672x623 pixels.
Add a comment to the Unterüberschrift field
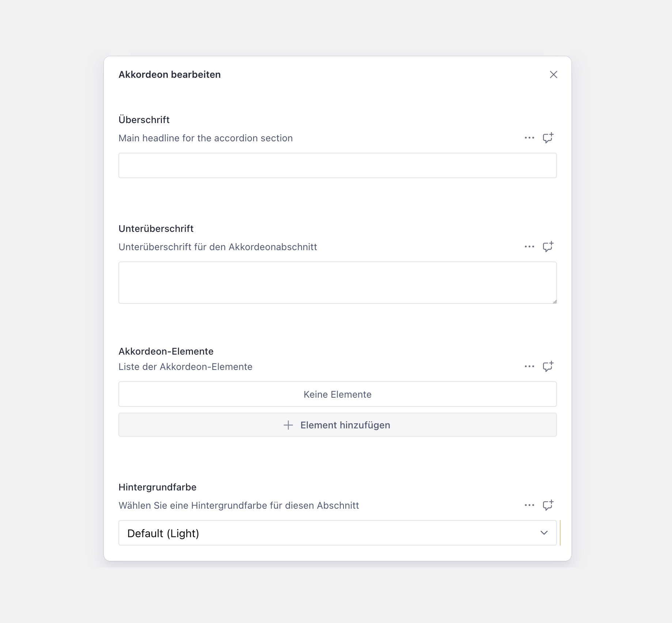click(x=548, y=246)
